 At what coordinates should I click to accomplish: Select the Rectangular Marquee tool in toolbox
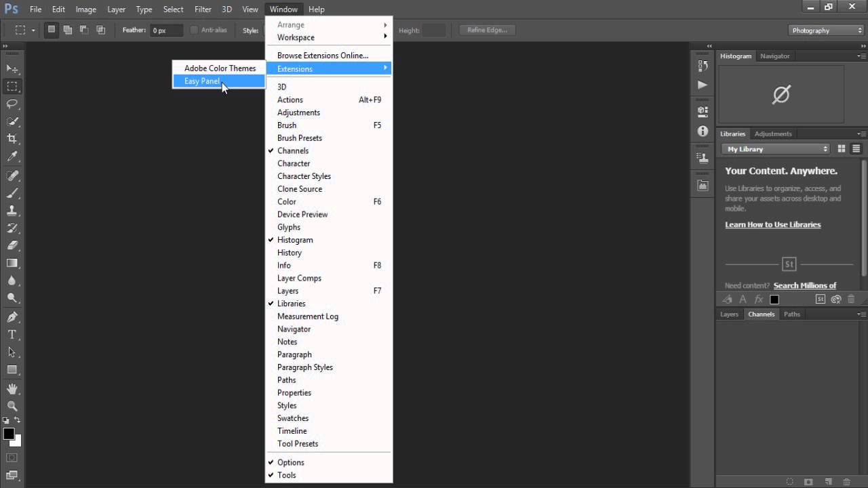[12, 86]
